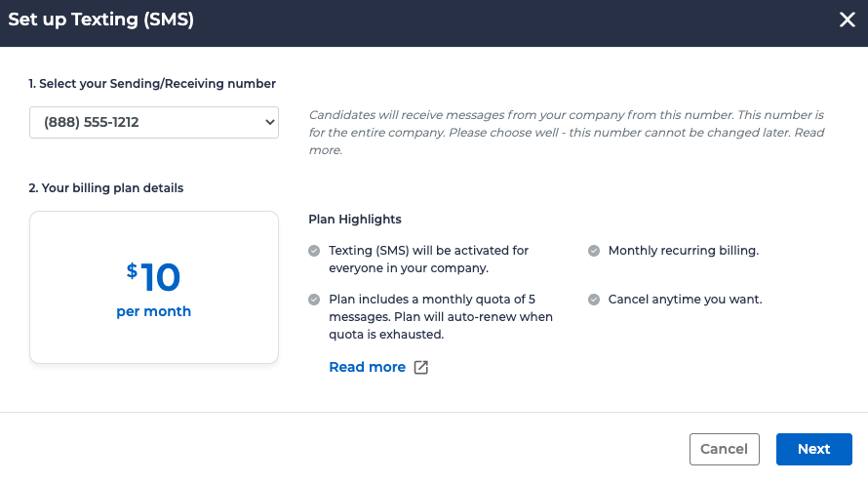Open the sending number dropdown

[154, 123]
